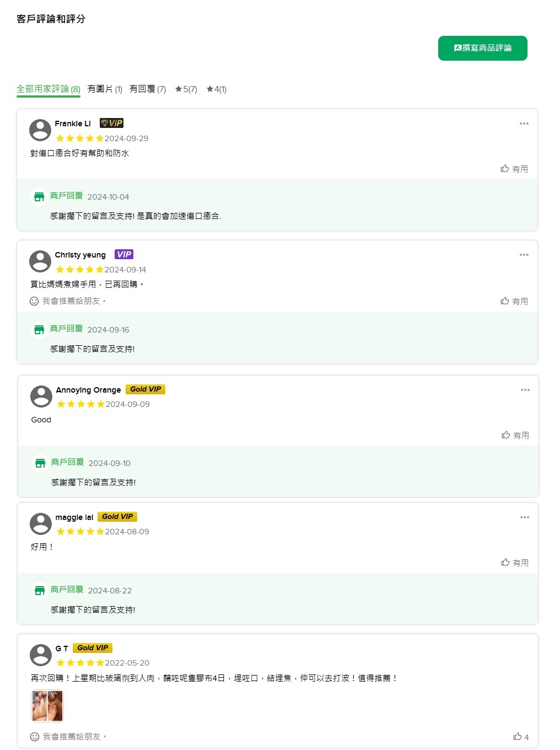Click the 撰寫商品評論 write review button
Image resolution: width=560 pixels, height=750 pixels.
point(482,48)
